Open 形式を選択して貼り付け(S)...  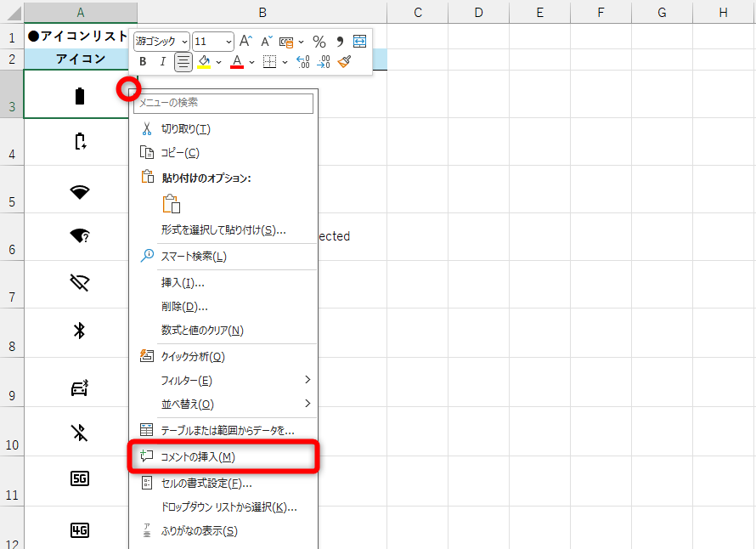[x=223, y=230]
